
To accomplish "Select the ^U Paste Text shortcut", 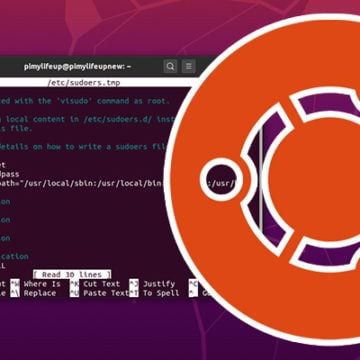I will click(99, 293).
